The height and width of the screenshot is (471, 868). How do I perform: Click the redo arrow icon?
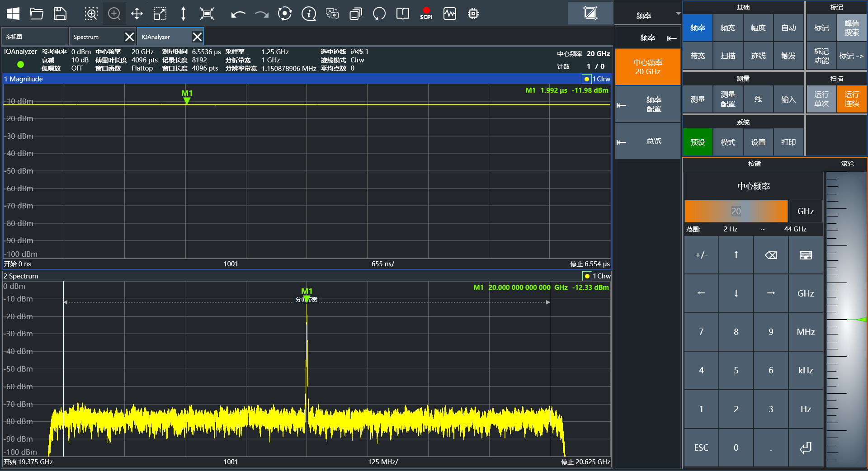(261, 14)
